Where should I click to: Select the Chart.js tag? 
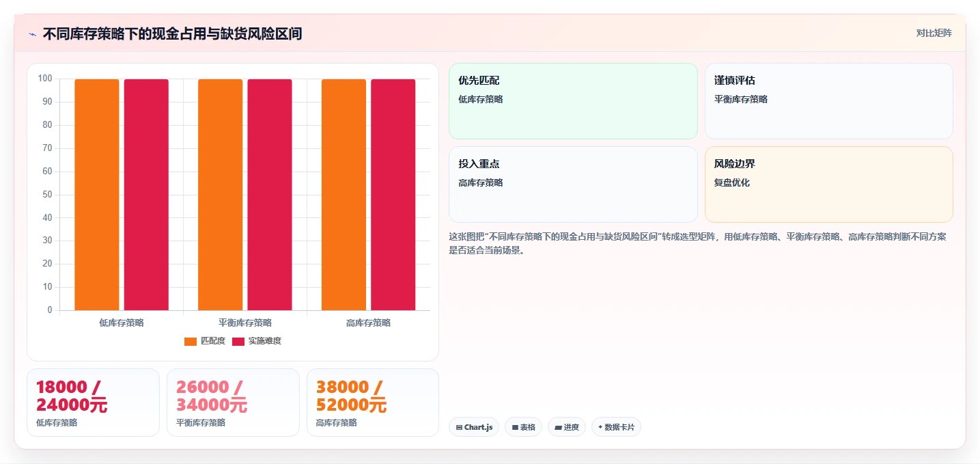(474, 427)
